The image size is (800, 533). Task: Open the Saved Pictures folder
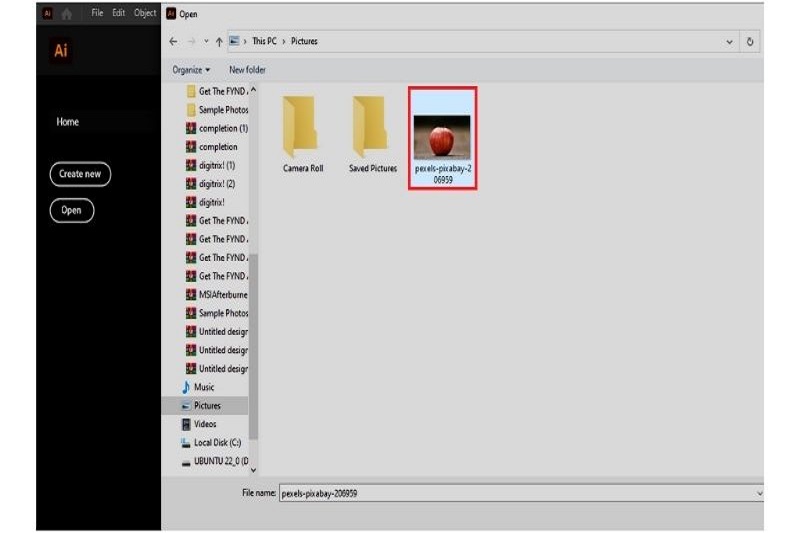(x=372, y=135)
